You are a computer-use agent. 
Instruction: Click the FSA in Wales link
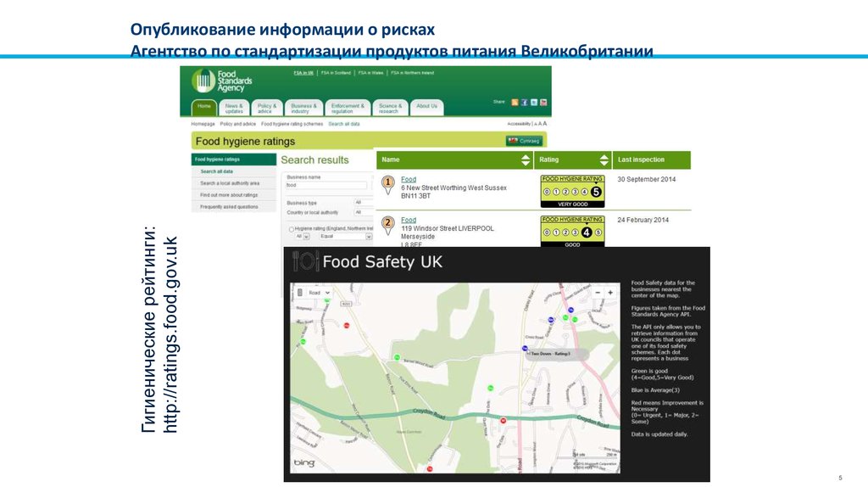click(x=370, y=73)
